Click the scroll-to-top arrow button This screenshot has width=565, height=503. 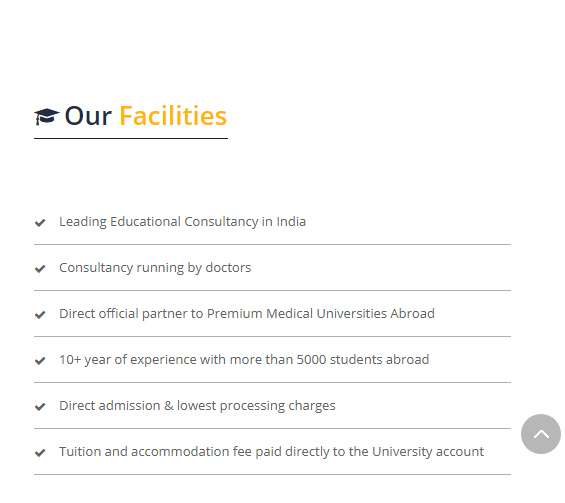(x=540, y=434)
